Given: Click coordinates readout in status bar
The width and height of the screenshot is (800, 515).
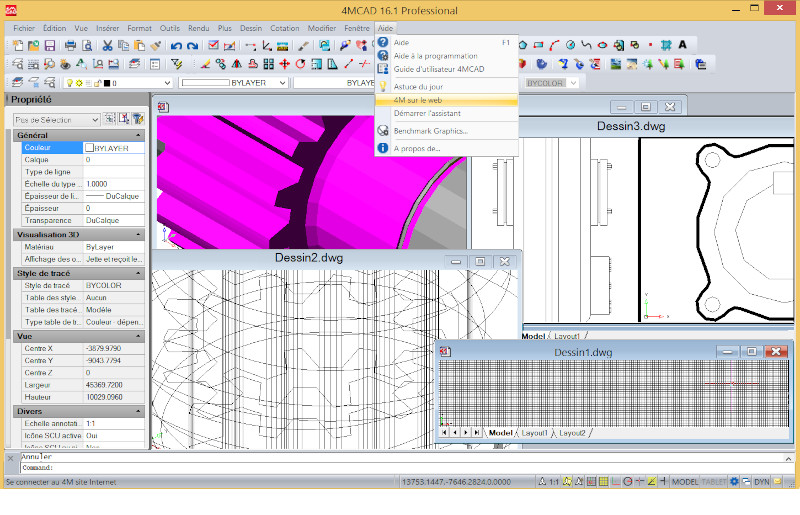Looking at the screenshot, I should 456,482.
